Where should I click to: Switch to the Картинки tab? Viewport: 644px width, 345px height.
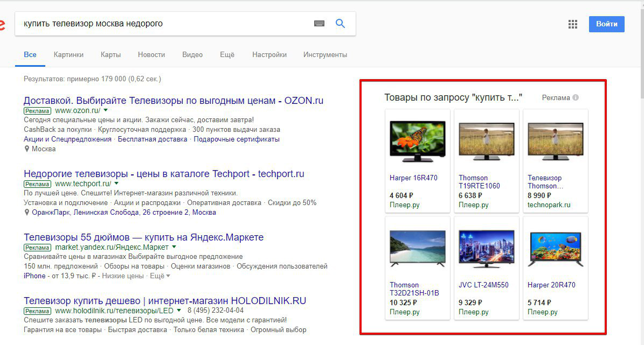[68, 54]
